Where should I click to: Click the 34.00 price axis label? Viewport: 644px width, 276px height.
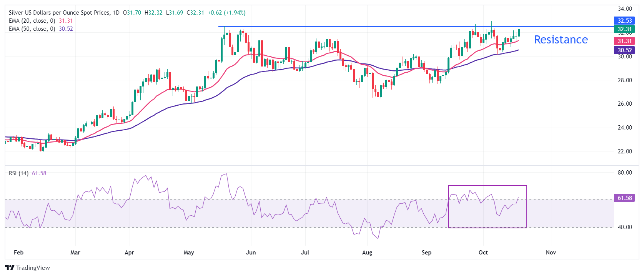tap(625, 9)
